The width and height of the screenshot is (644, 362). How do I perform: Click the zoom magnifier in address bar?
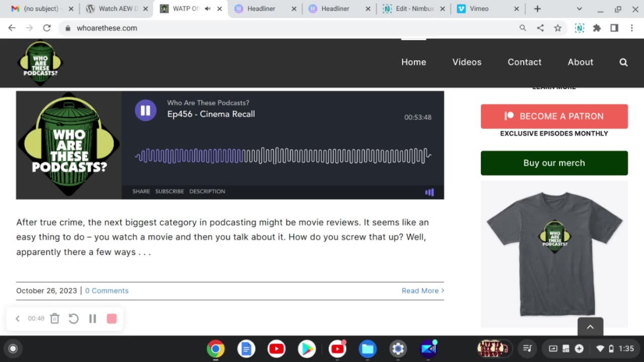click(523, 28)
